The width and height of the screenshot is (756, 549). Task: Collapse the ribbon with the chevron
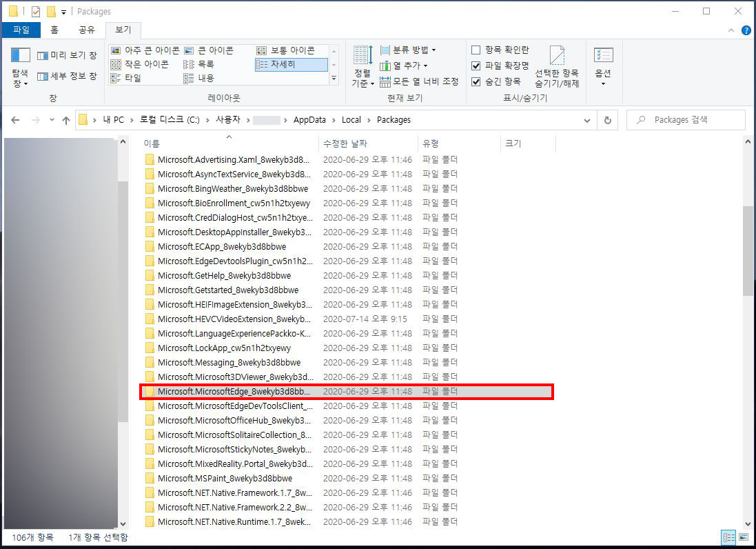tap(731, 30)
